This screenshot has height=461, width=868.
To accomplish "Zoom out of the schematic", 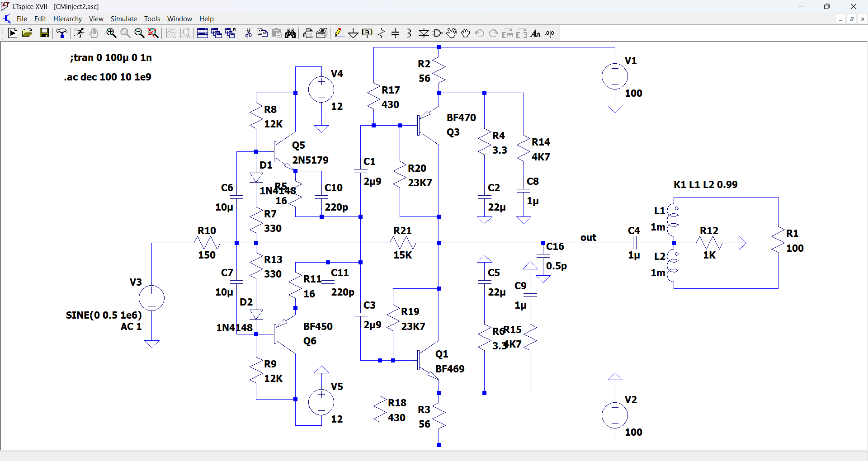I will 139,33.
